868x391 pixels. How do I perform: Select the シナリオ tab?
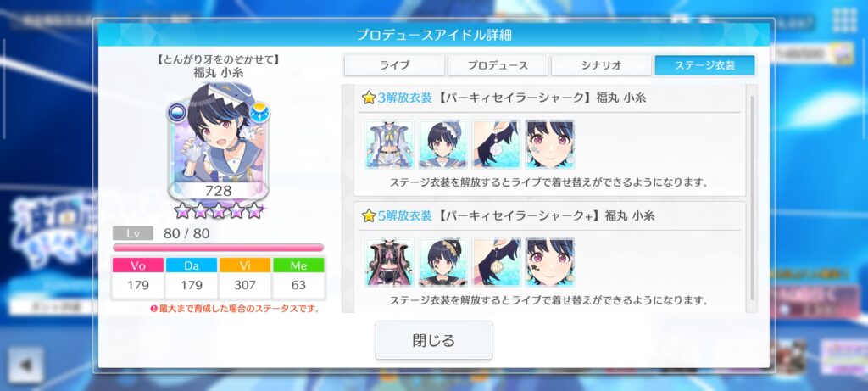point(601,65)
